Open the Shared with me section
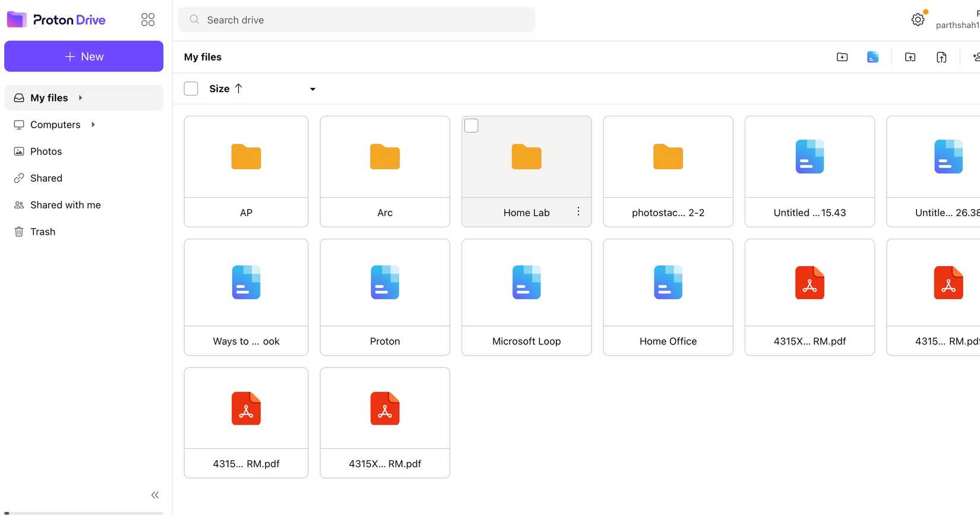 65,205
